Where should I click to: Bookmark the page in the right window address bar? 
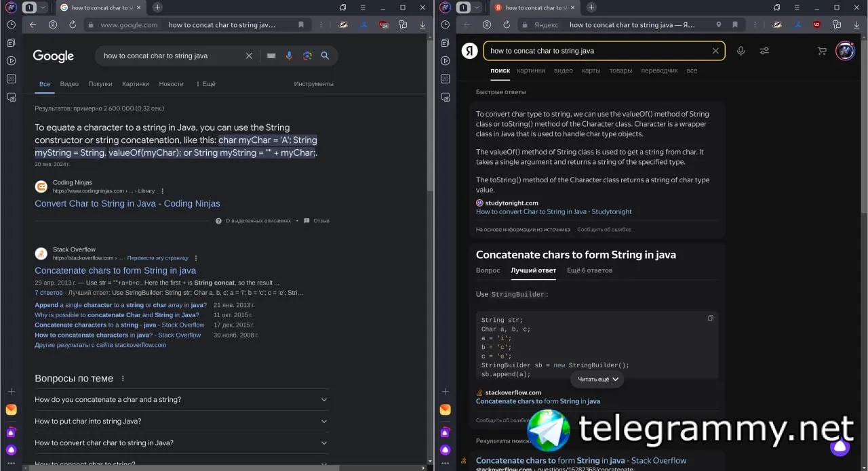736,24
